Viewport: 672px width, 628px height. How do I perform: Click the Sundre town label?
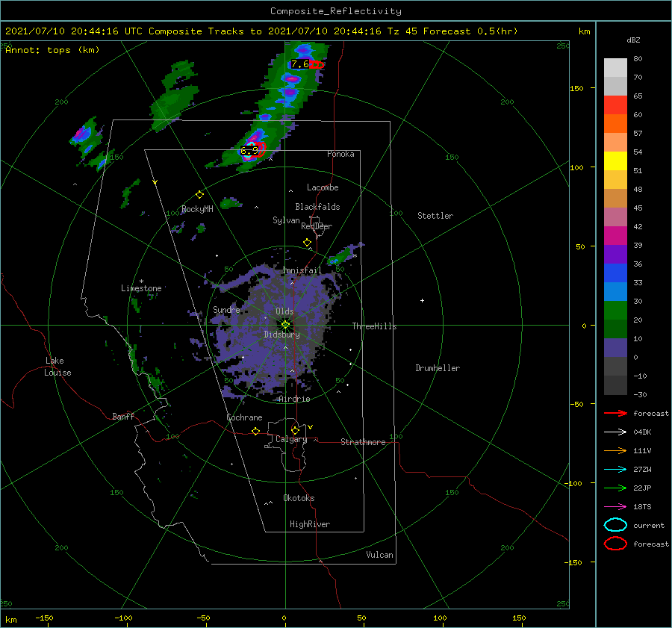226,309
